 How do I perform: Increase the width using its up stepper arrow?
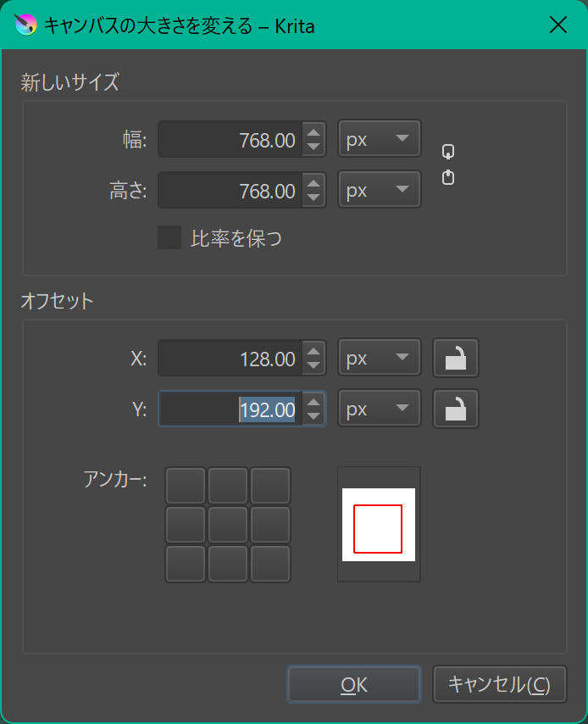point(314,133)
